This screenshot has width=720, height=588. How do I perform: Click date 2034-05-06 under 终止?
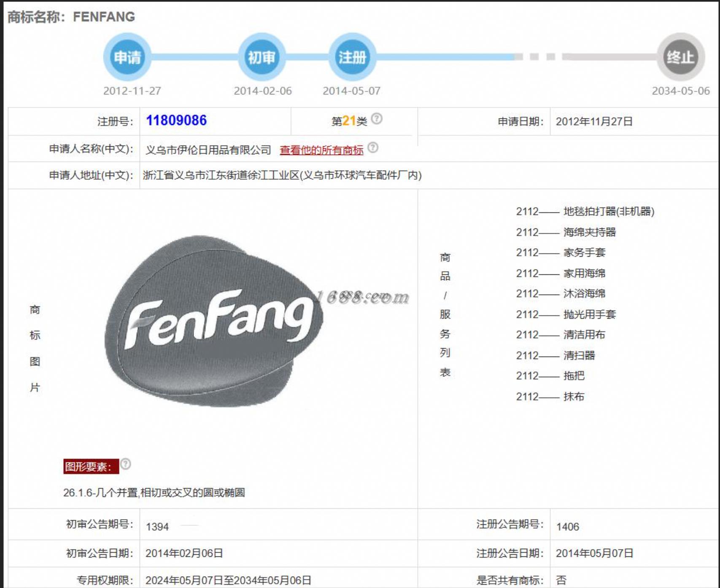[681, 91]
